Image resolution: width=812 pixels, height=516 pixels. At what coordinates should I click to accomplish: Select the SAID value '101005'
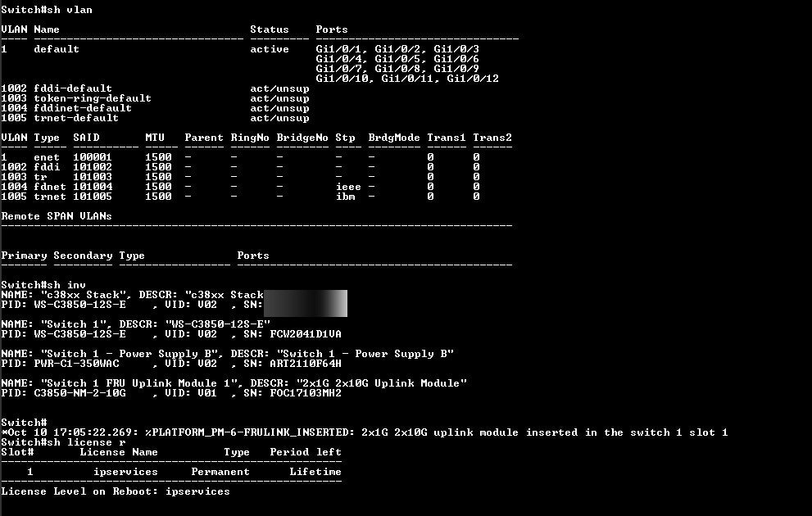(93, 197)
